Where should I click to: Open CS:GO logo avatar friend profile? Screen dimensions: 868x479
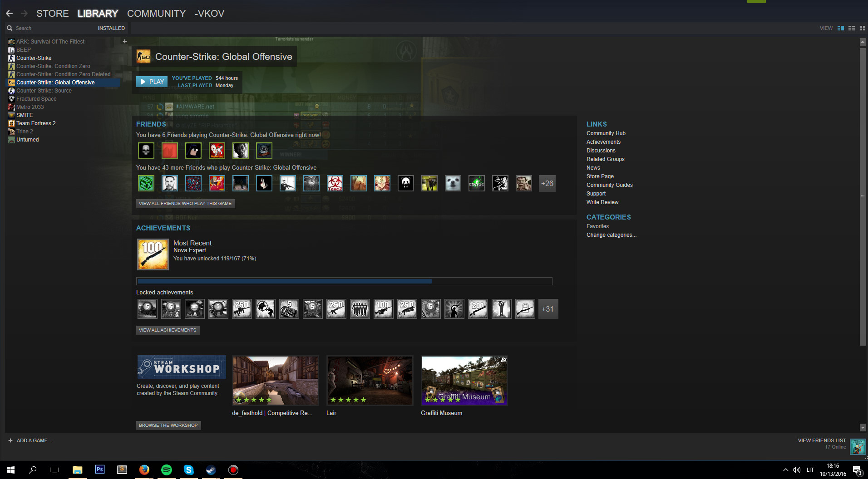coord(477,183)
